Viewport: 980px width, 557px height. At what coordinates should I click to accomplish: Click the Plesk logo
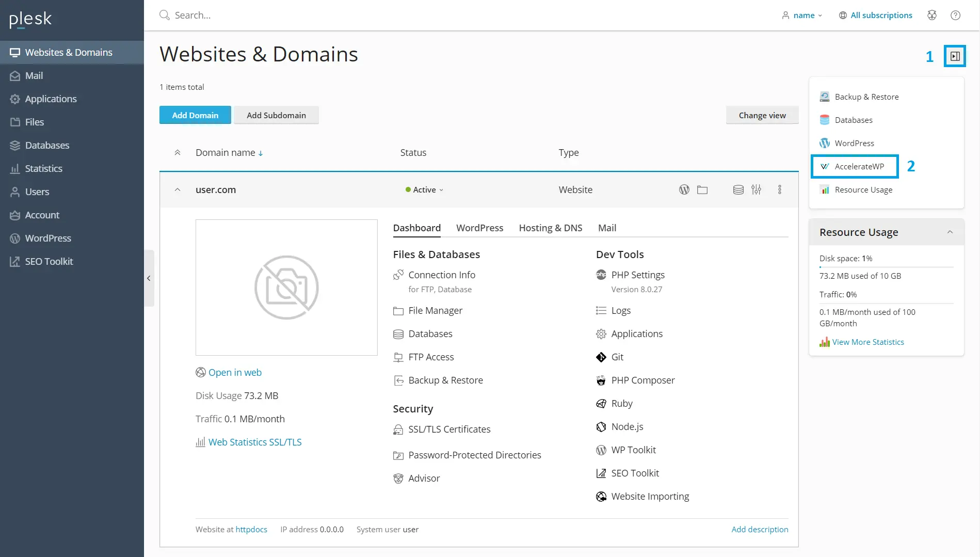click(30, 19)
